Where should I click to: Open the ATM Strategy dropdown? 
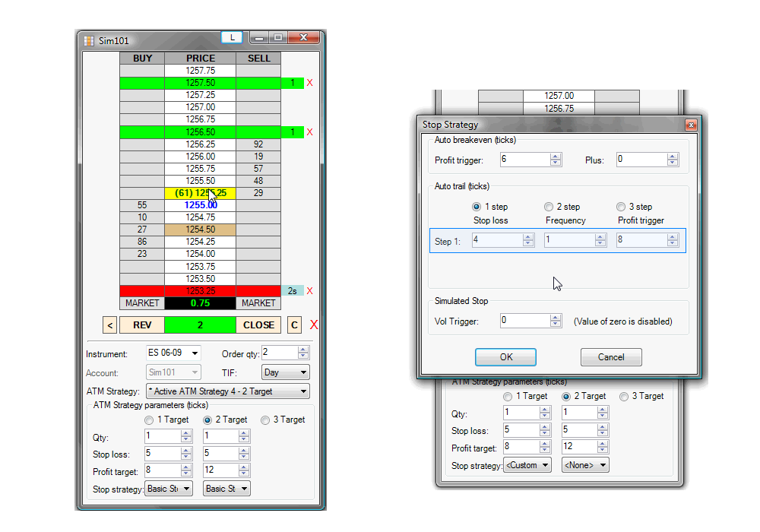[228, 391]
